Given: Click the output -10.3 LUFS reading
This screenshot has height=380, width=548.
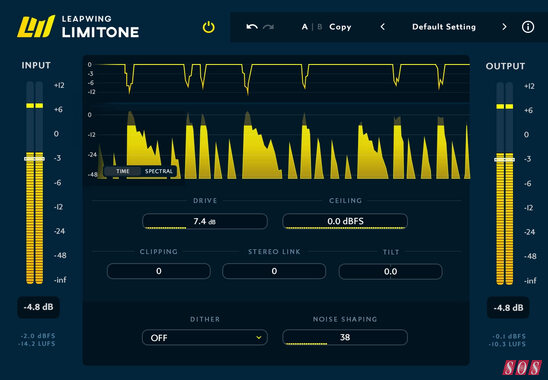Looking at the screenshot, I should 507,344.
